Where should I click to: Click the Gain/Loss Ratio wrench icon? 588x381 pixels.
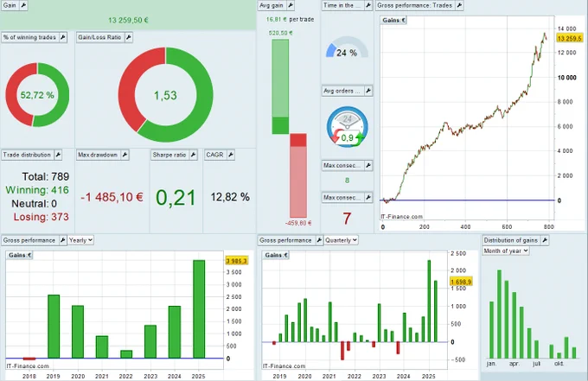(128, 37)
